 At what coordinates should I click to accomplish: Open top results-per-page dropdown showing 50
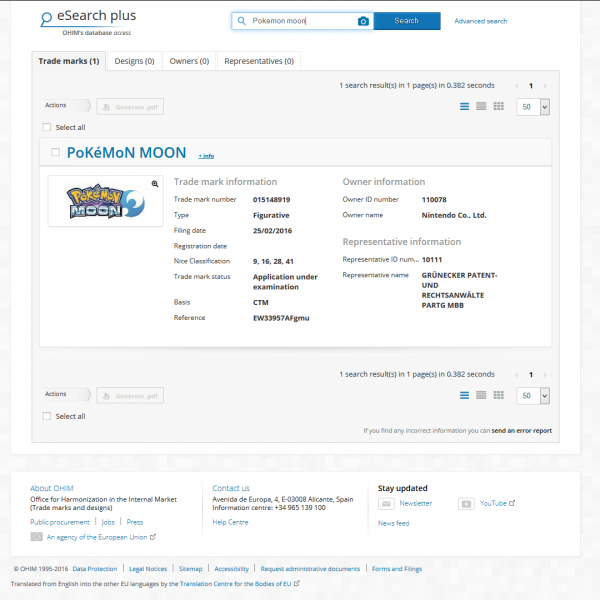click(x=533, y=106)
